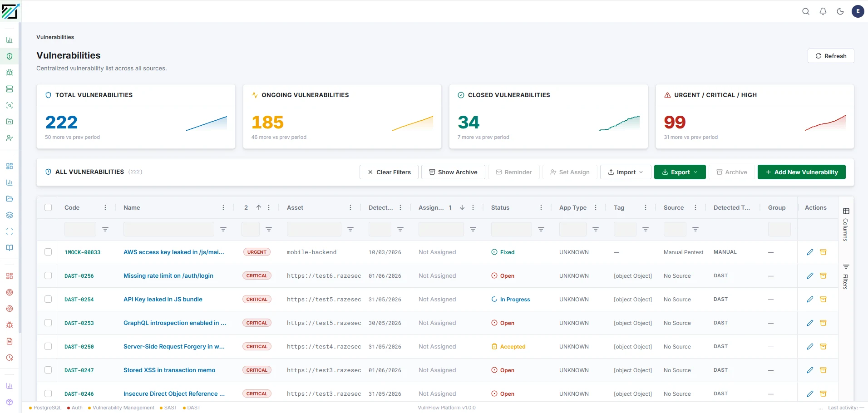This screenshot has height=413, width=868.
Task: Archive vulnerability 1MOCK-00033 box icon
Action: pyautogui.click(x=823, y=252)
